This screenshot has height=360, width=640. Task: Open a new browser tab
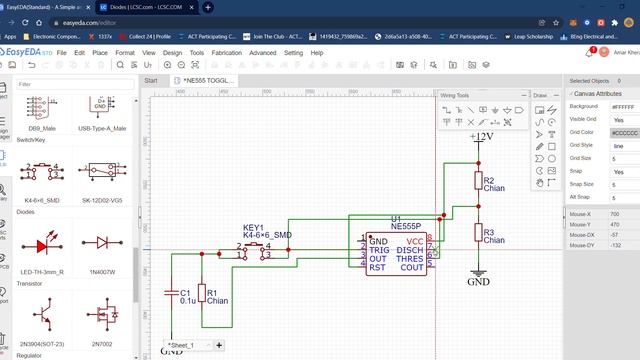pos(208,7)
